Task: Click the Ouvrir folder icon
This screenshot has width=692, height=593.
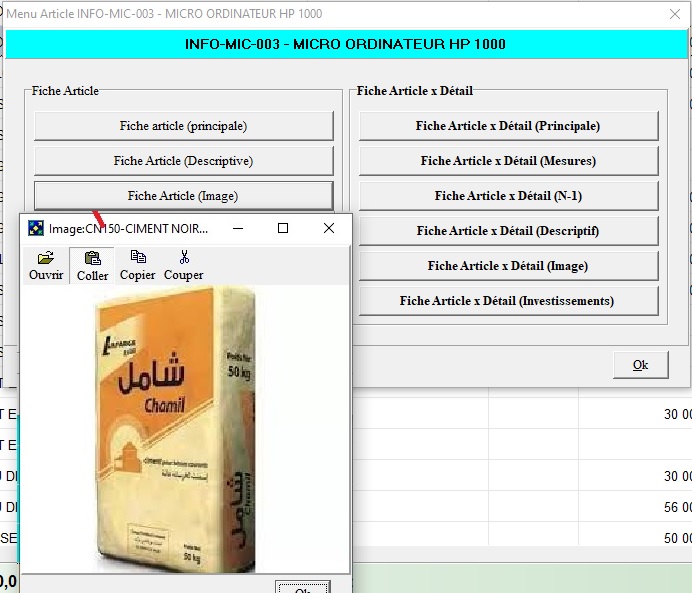Action: coord(46,258)
